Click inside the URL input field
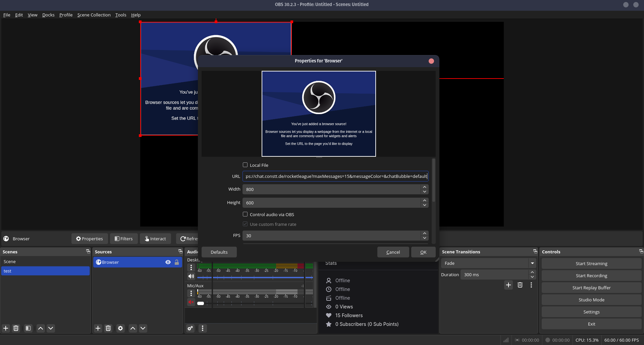This screenshot has height=345, width=644. click(x=335, y=176)
